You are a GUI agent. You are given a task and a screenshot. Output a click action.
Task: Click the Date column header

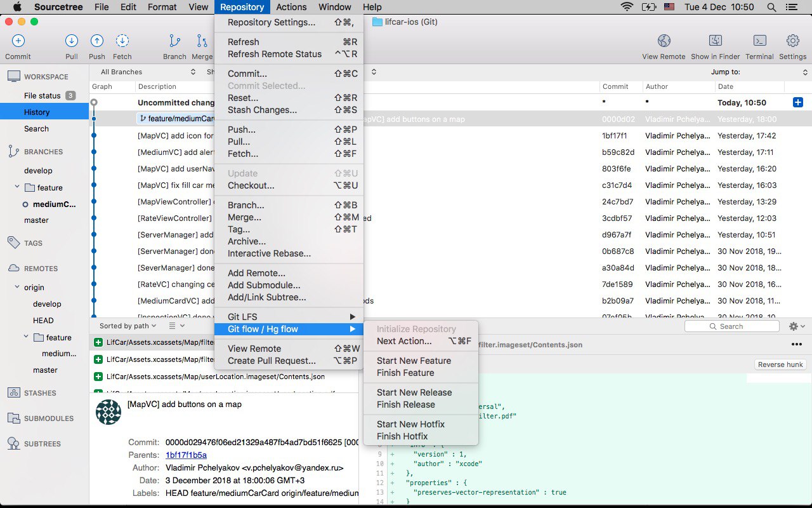[750, 86]
